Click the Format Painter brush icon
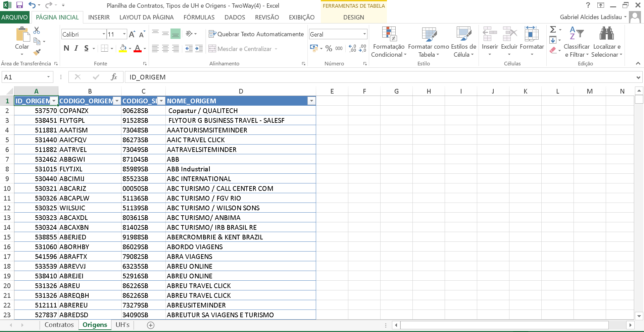This screenshot has height=332, width=644. (x=37, y=52)
